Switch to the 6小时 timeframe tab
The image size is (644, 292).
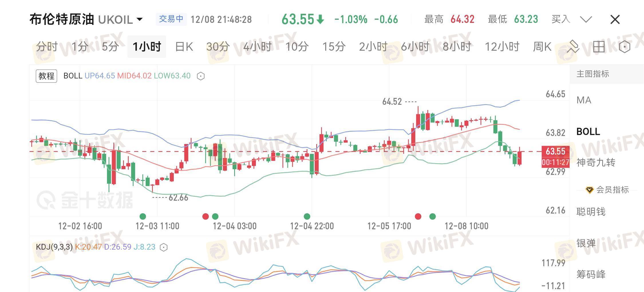pos(415,46)
